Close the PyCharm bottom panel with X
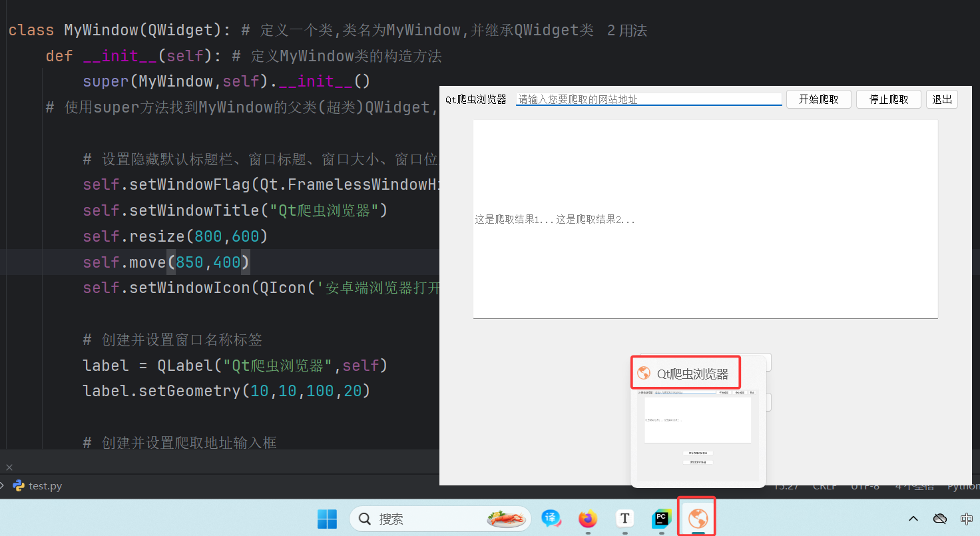Screen dimensions: 980x536 [x=9, y=467]
